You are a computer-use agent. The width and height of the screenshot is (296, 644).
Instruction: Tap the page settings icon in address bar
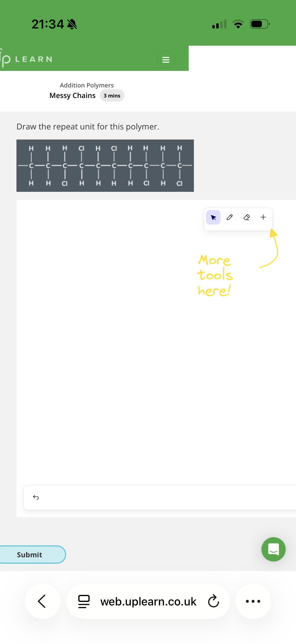pyautogui.click(x=84, y=601)
